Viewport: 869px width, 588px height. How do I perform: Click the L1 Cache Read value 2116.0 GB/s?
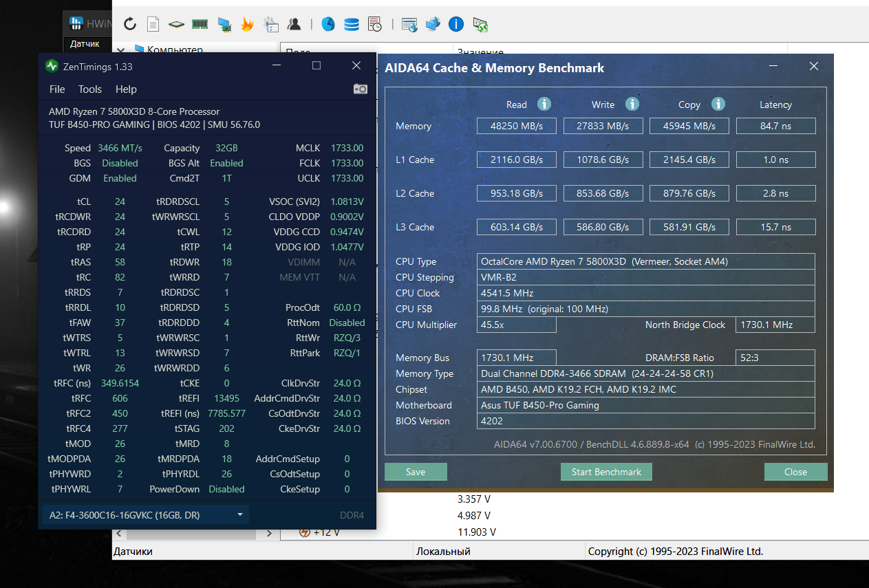point(517,160)
